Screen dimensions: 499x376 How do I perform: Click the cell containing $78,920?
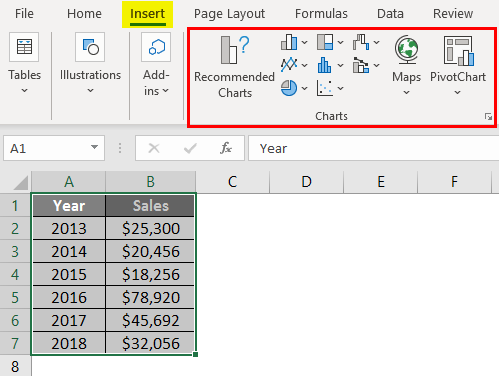[150, 297]
